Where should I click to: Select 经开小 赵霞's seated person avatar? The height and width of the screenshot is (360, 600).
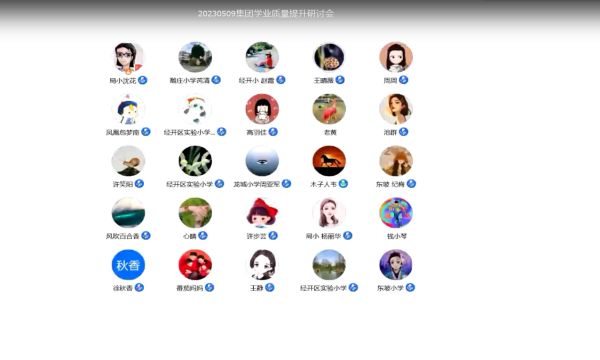coord(262,57)
